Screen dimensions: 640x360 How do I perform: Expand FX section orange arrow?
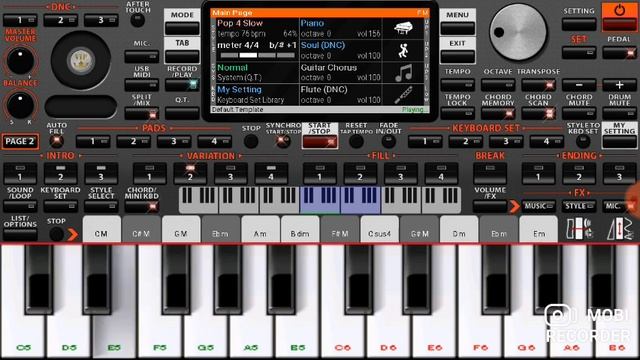pyautogui.click(x=514, y=207)
